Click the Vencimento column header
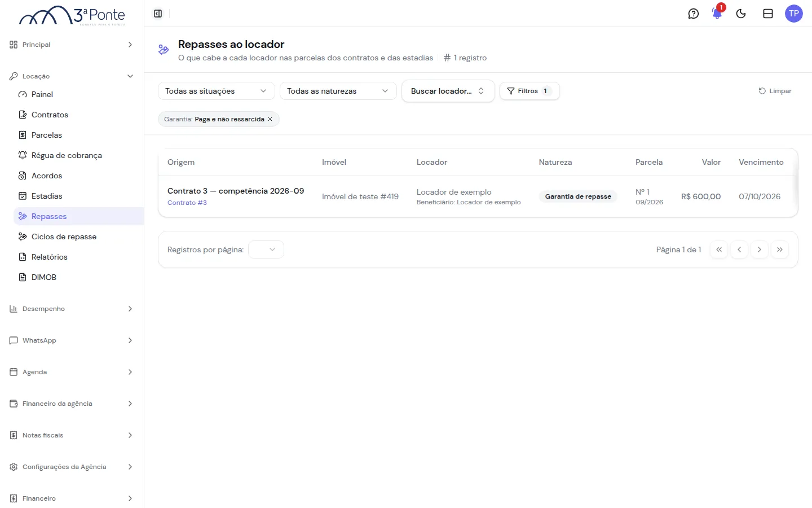 (761, 162)
